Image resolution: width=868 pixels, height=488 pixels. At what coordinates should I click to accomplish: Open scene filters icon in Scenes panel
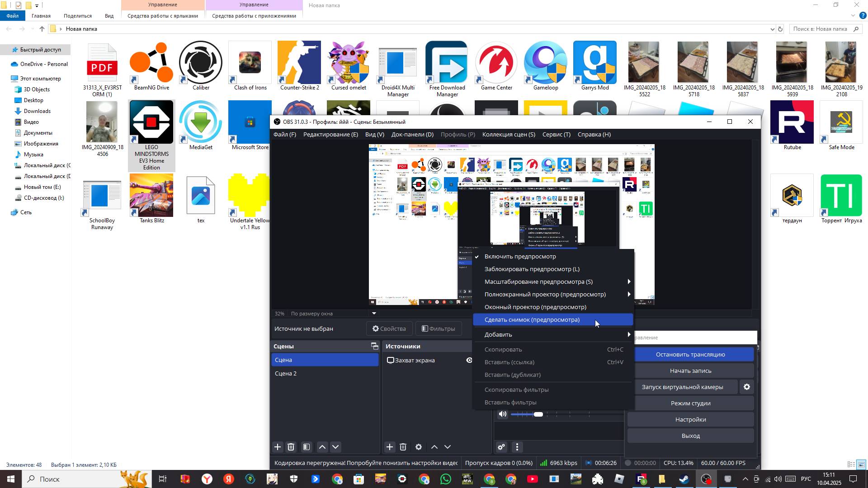coord(307,447)
